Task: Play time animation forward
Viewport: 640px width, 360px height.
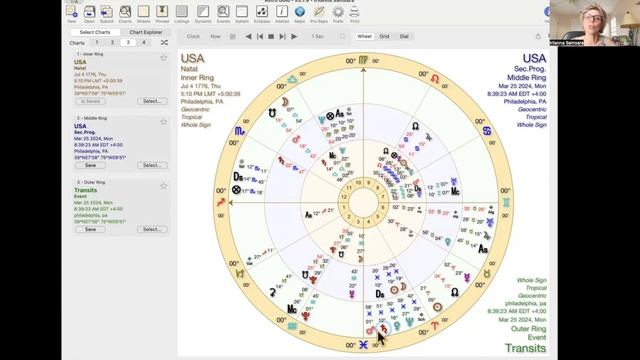Action: (294, 36)
